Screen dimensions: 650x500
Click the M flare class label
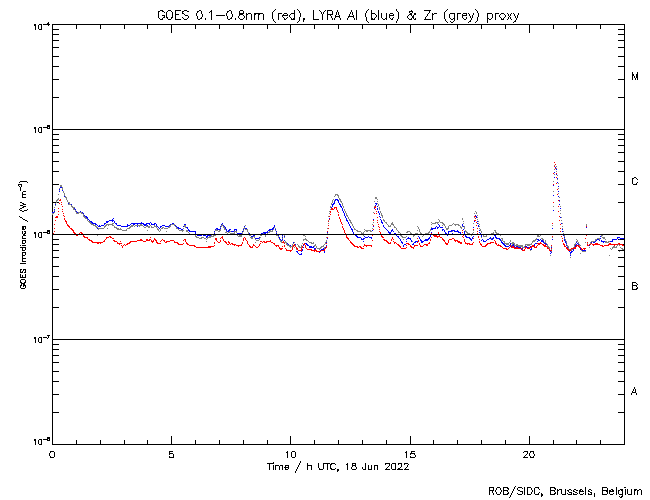(x=635, y=77)
